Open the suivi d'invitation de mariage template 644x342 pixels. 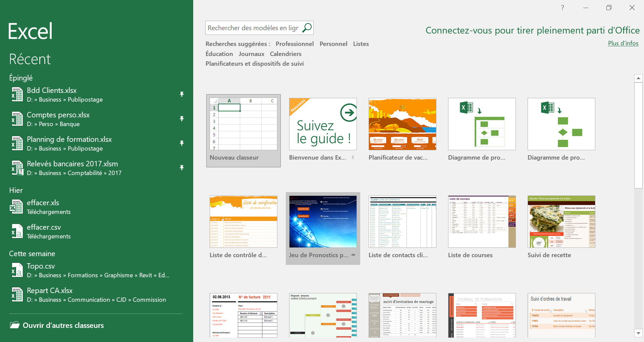pyautogui.click(x=402, y=315)
